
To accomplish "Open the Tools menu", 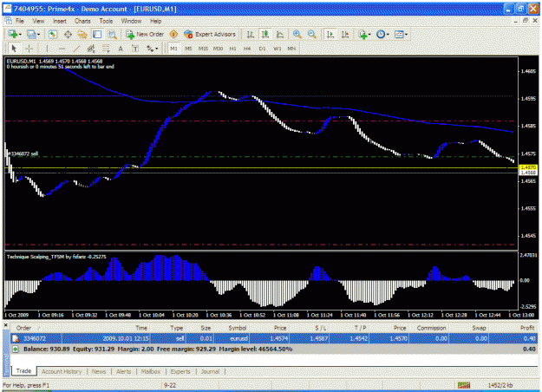I will [x=106, y=21].
